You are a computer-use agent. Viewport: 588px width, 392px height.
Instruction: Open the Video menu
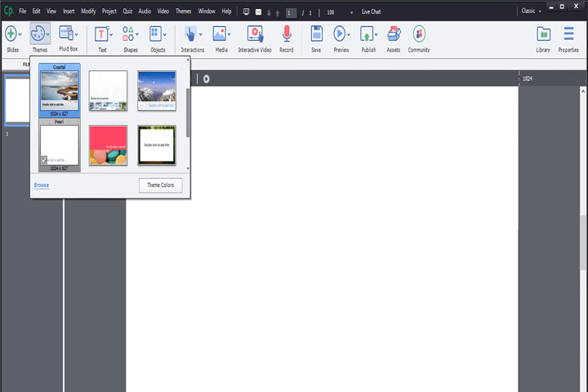(163, 11)
